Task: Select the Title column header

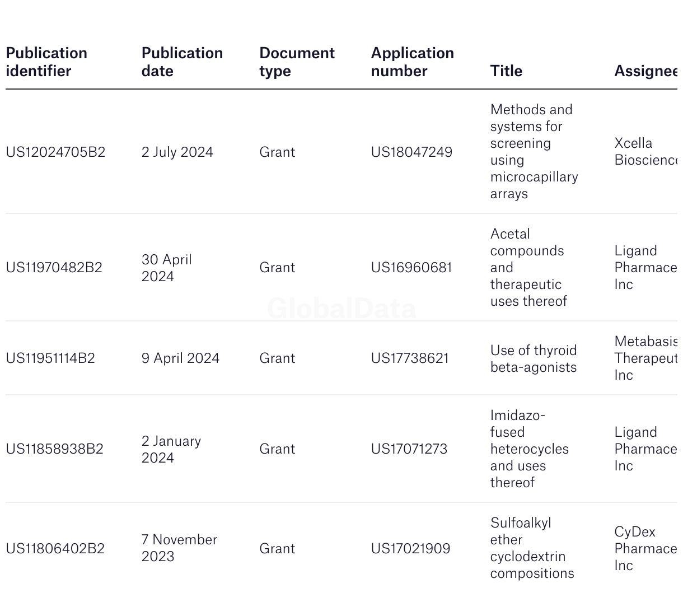Action: coord(506,71)
